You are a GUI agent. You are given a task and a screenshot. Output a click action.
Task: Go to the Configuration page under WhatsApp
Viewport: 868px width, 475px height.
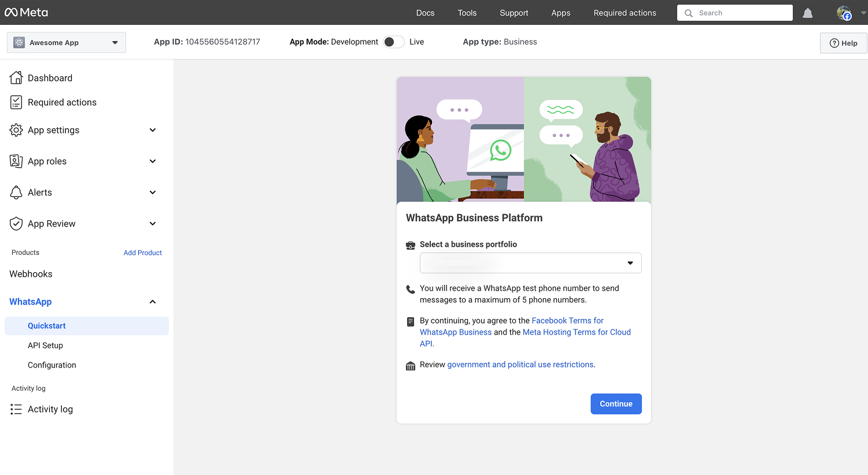[x=51, y=365]
